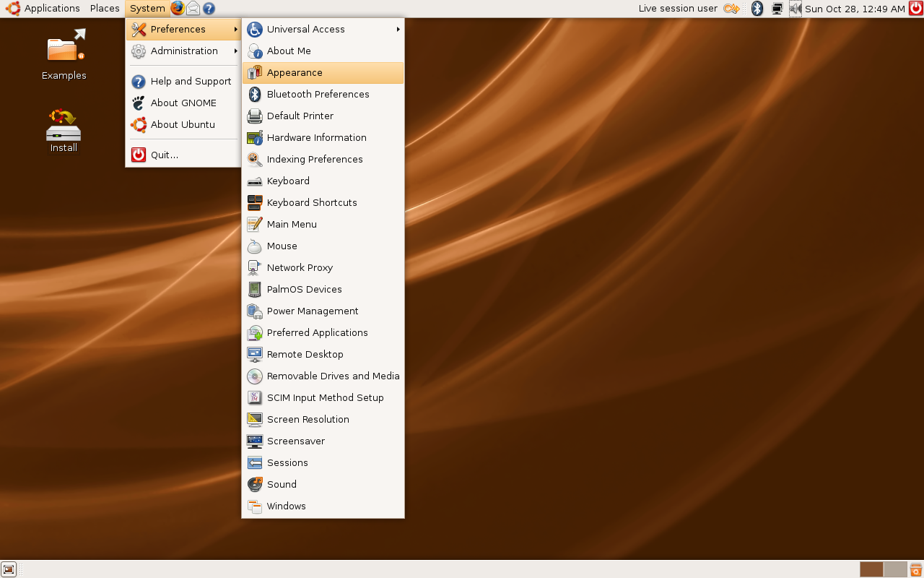Expand the Universal Access submenu
The height and width of the screenshot is (578, 924).
[323, 29]
